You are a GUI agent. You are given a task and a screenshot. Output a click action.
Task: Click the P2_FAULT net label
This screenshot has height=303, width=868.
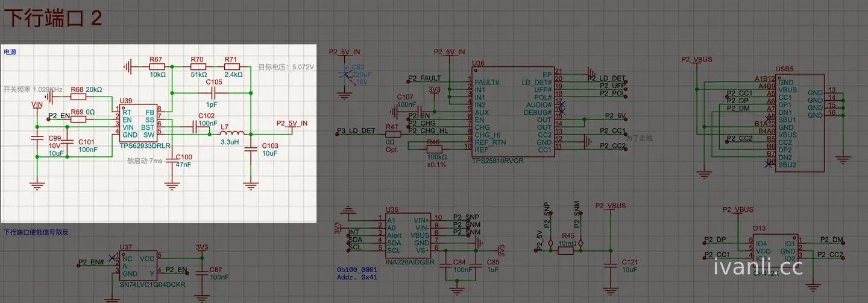pyautogui.click(x=424, y=78)
